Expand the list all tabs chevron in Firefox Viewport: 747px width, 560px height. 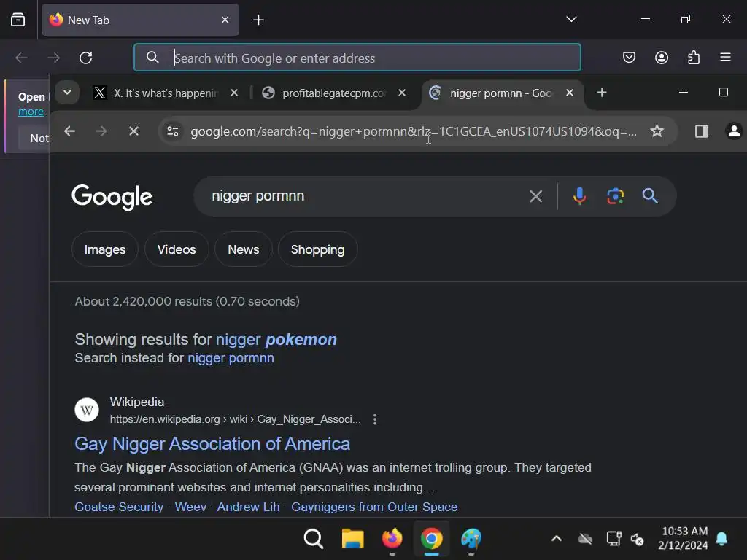[x=571, y=19]
